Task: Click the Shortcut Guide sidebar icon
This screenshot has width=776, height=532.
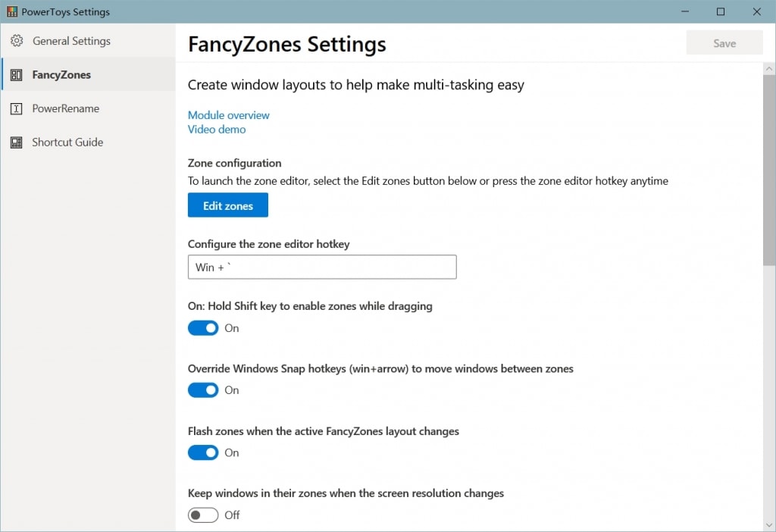Action: coord(17,142)
